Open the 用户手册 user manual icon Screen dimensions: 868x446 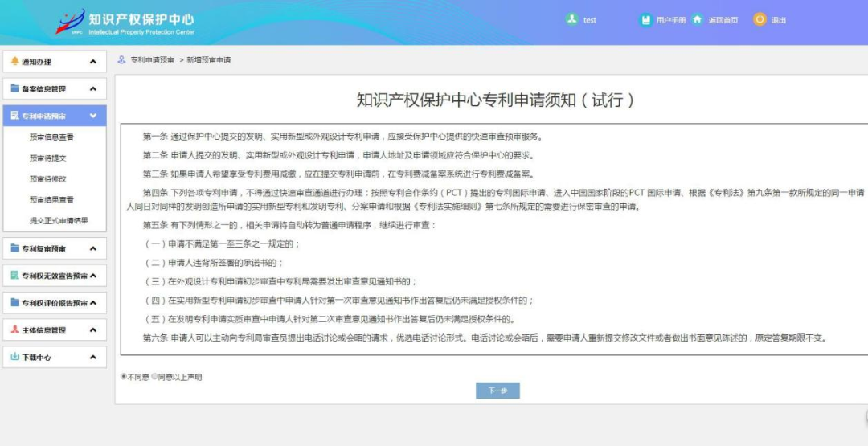[645, 19]
